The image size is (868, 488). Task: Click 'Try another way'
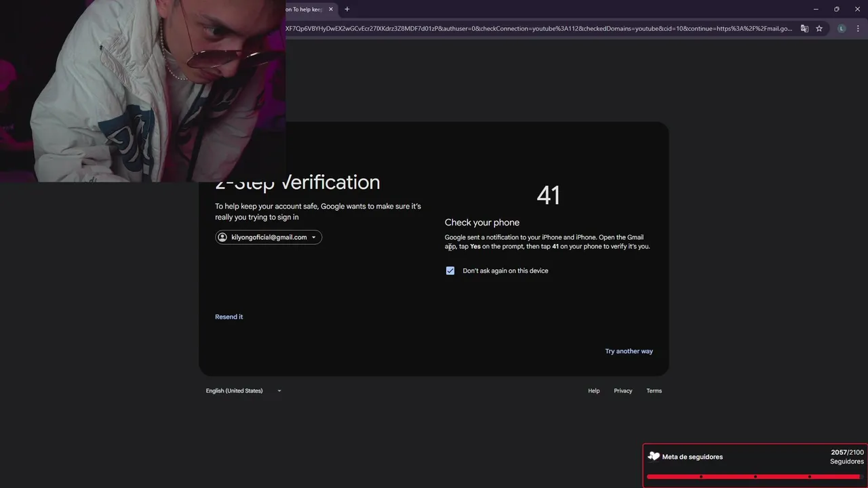629,351
